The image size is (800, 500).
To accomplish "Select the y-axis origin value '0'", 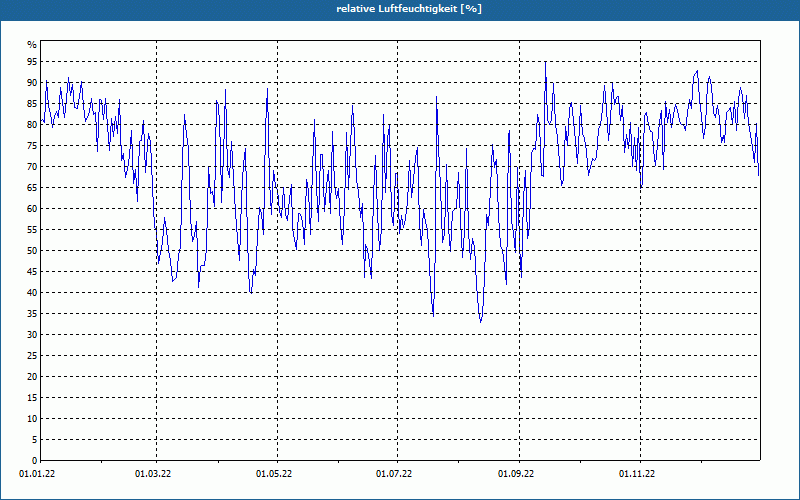I will coord(34,461).
